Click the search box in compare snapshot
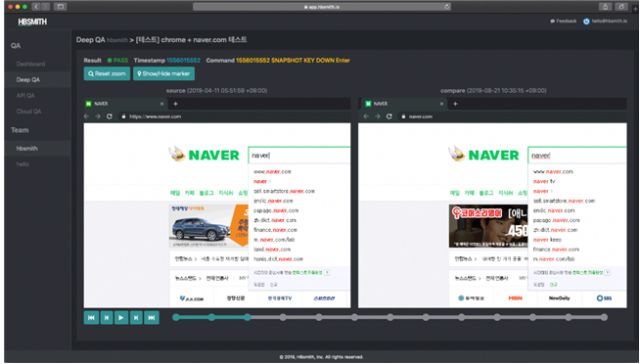This screenshot has height=364, width=640. click(577, 155)
